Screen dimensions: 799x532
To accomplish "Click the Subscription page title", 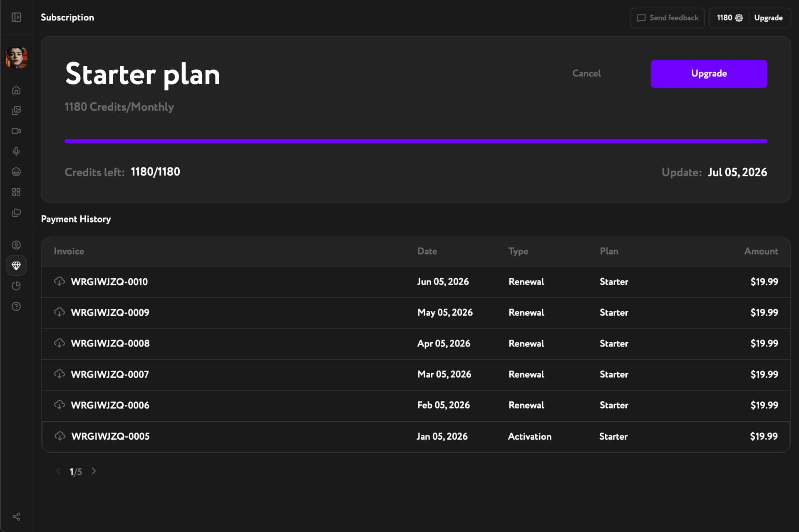I will tap(67, 17).
